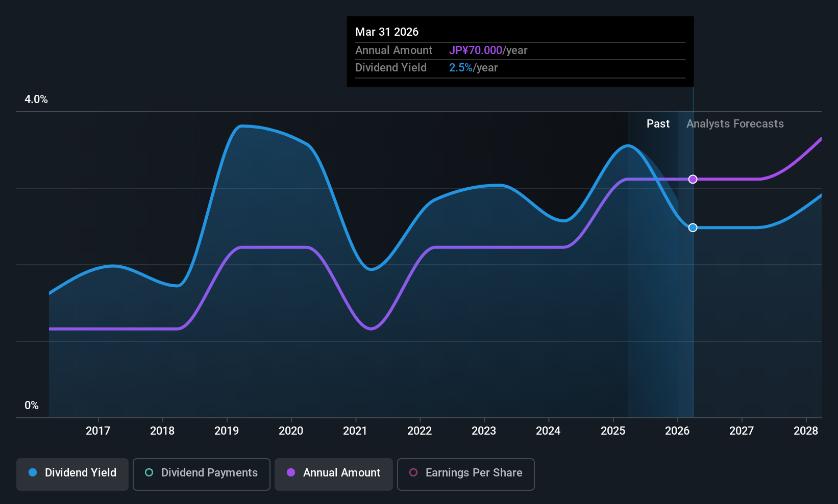Click the tooltip 'Dividend Yield' label

coord(391,68)
